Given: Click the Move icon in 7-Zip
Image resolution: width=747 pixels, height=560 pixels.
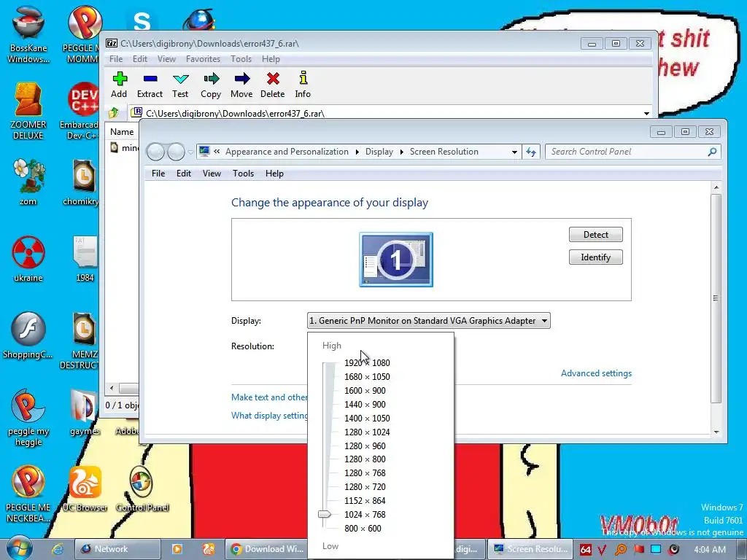Looking at the screenshot, I should 242,79.
